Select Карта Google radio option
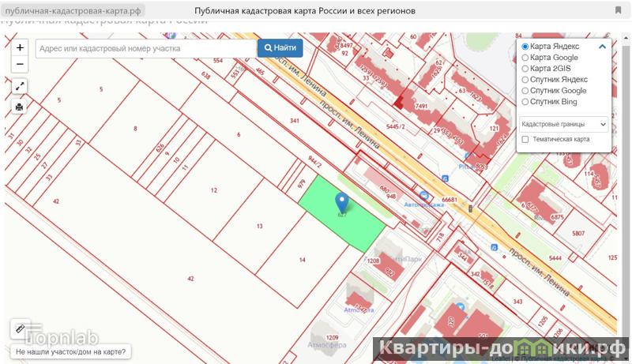 pos(525,58)
